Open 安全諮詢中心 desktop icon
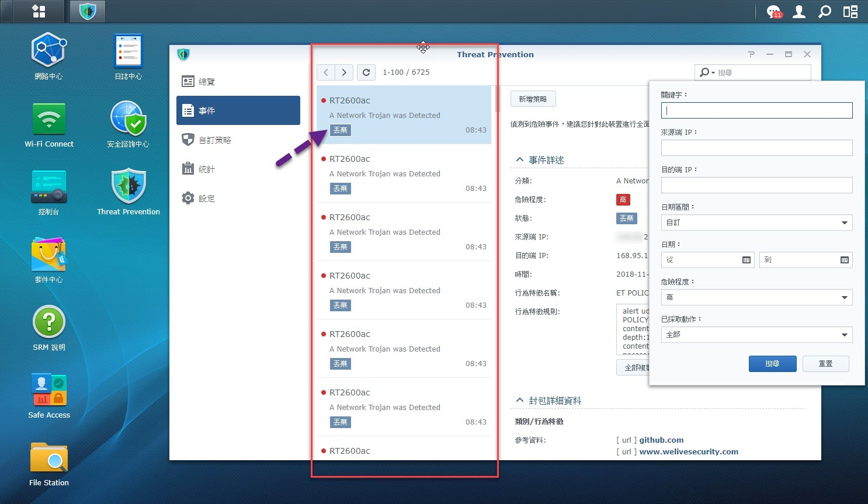868x504 pixels. pos(128,125)
